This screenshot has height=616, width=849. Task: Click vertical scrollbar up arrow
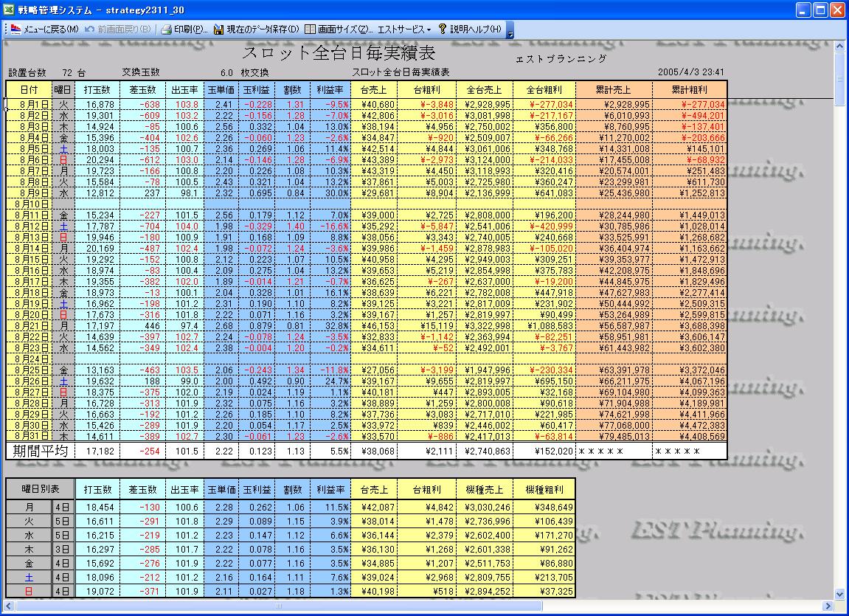840,47
